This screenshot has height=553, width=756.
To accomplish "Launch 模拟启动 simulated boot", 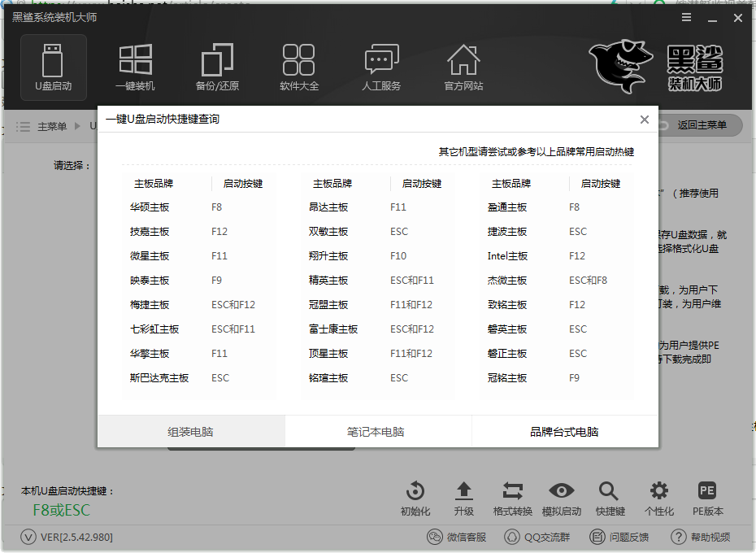I will coord(561,499).
